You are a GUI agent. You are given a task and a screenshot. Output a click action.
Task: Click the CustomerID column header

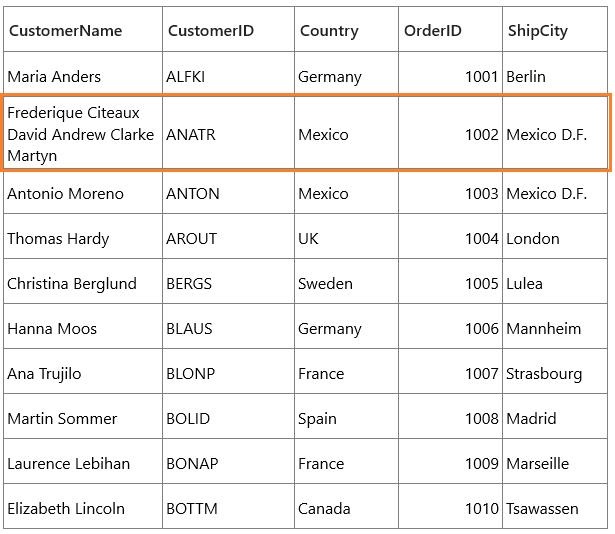click(x=228, y=29)
